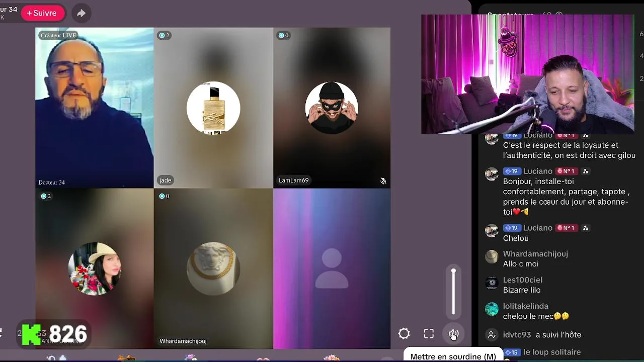This screenshot has width=644, height=362.
Task: Click LamLam69's coin count badge
Action: 283,35
